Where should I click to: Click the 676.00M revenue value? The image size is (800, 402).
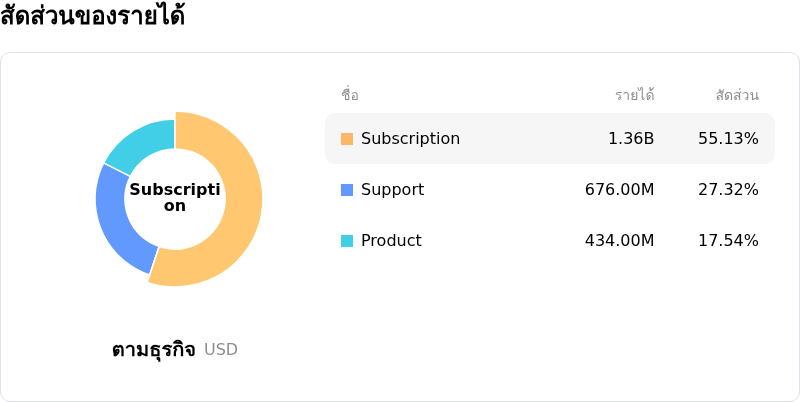coord(619,190)
